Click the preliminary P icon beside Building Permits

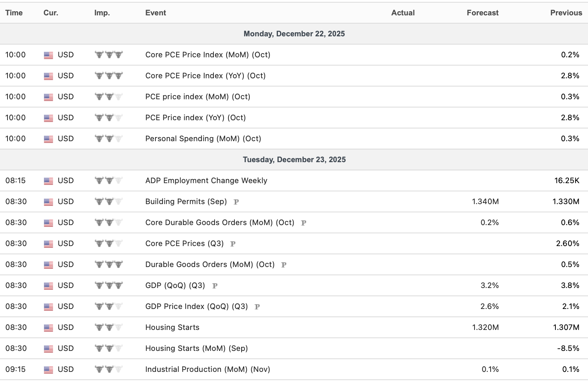point(236,202)
